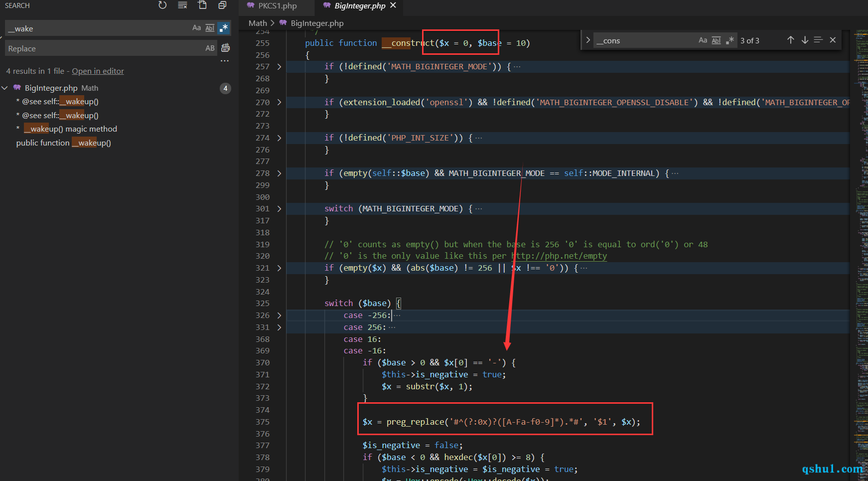Open results via Open in editor link
This screenshot has width=868, height=481.
pos(98,71)
